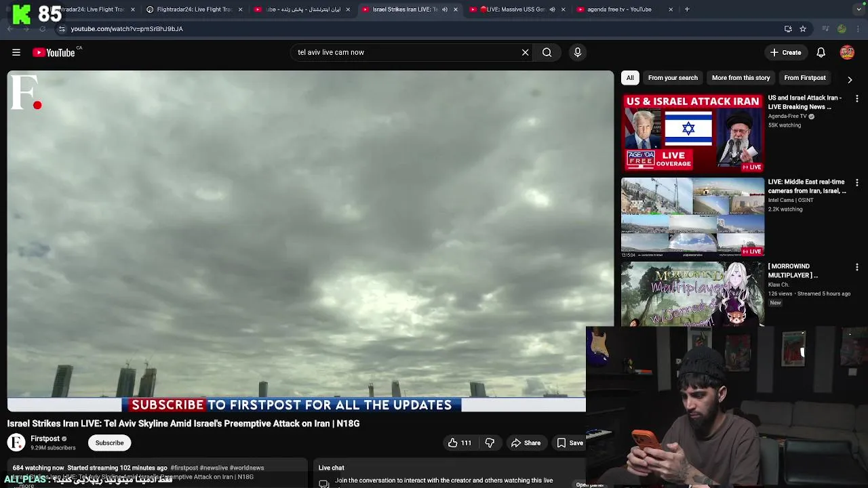The width and height of the screenshot is (868, 488).
Task: View site information icon in address bar
Action: [62, 28]
